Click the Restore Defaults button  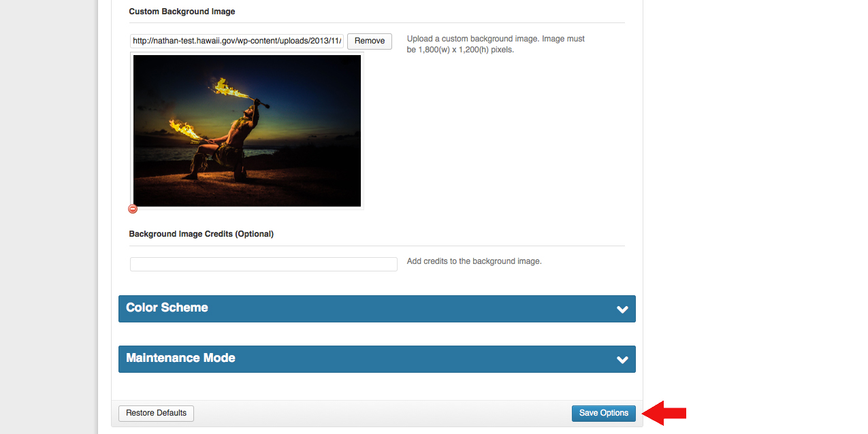[x=156, y=413]
